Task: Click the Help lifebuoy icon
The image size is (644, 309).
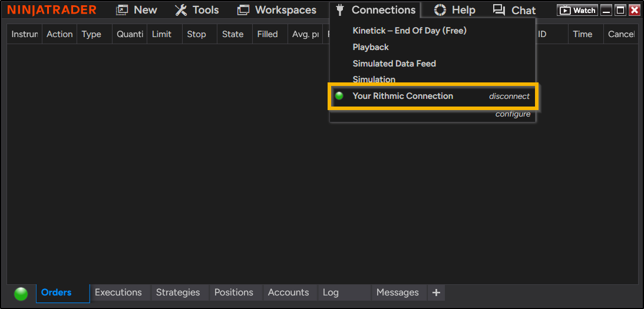Action: (x=440, y=10)
